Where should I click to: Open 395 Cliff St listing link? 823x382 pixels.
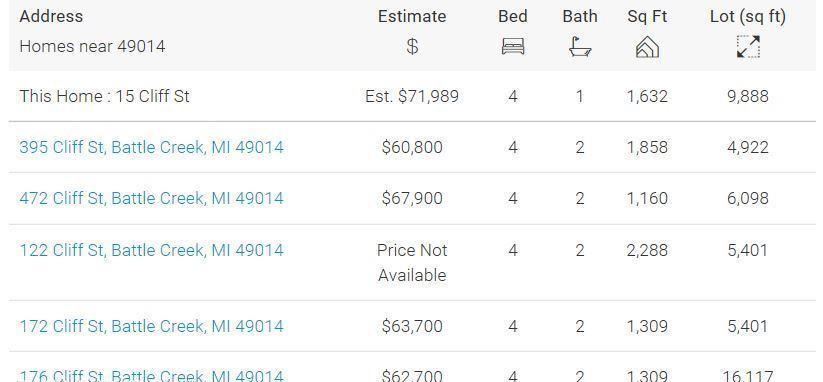(x=151, y=147)
